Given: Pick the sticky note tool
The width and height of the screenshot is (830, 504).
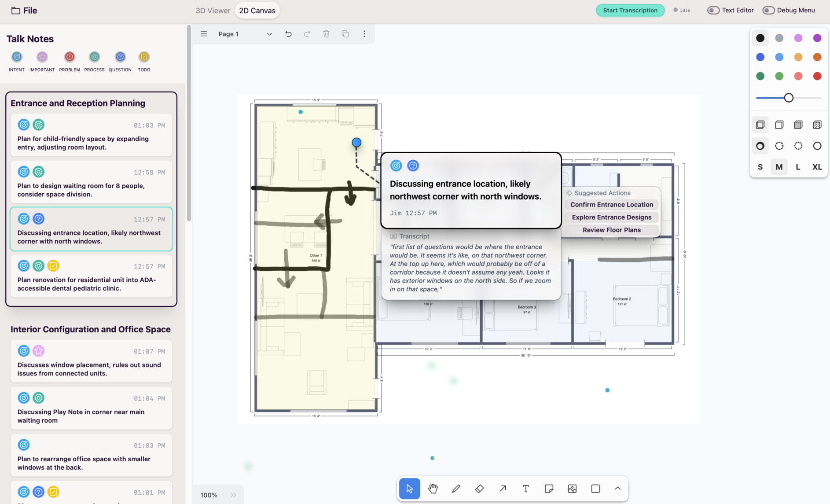Looking at the screenshot, I should tap(549, 489).
